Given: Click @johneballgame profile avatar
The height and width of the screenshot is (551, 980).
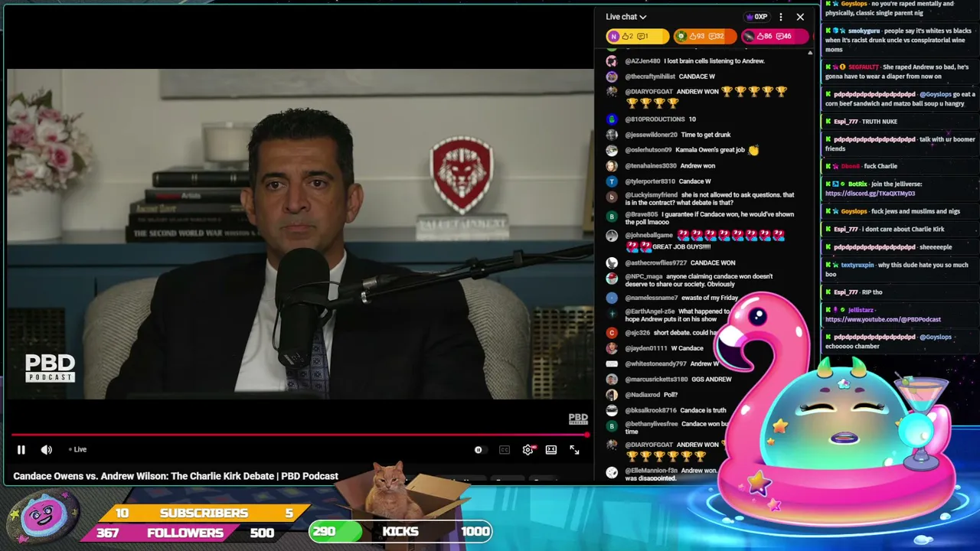Looking at the screenshot, I should [x=612, y=236].
